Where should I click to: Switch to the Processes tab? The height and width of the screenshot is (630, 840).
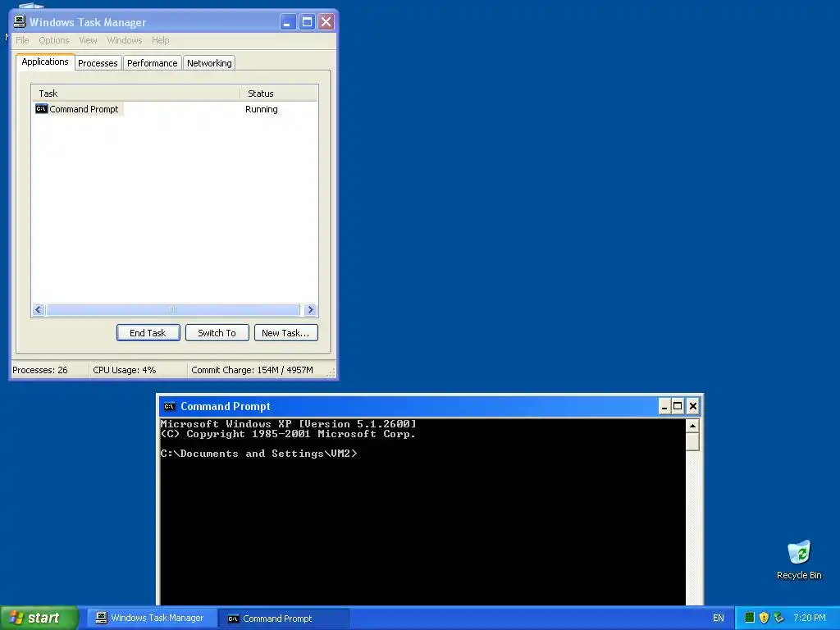[98, 62]
